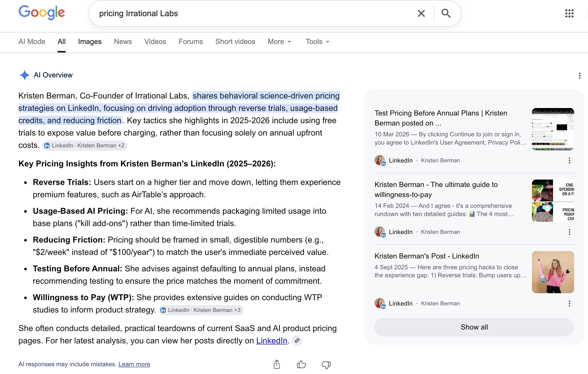Click the AI Overview sparkle icon

click(24, 75)
